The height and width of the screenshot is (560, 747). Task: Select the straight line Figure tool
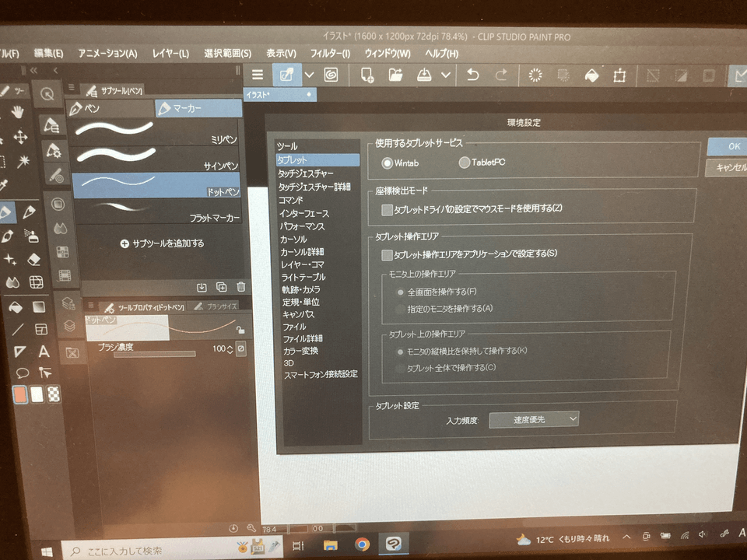[x=18, y=329]
